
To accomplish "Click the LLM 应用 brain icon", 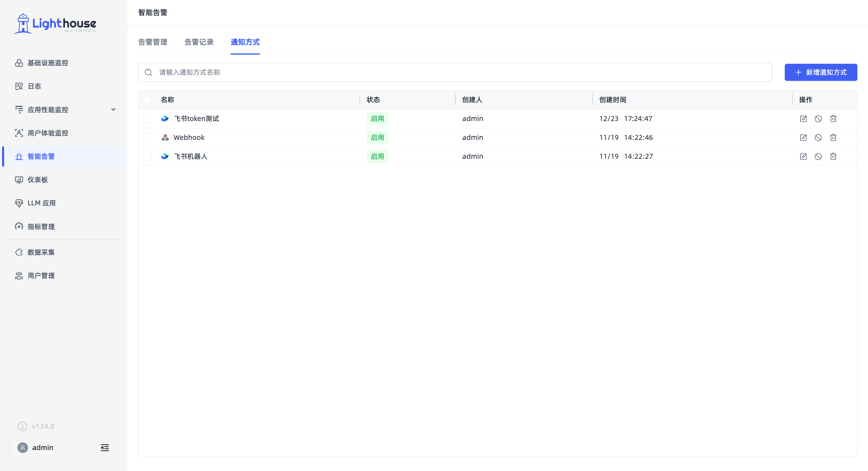I will point(19,203).
